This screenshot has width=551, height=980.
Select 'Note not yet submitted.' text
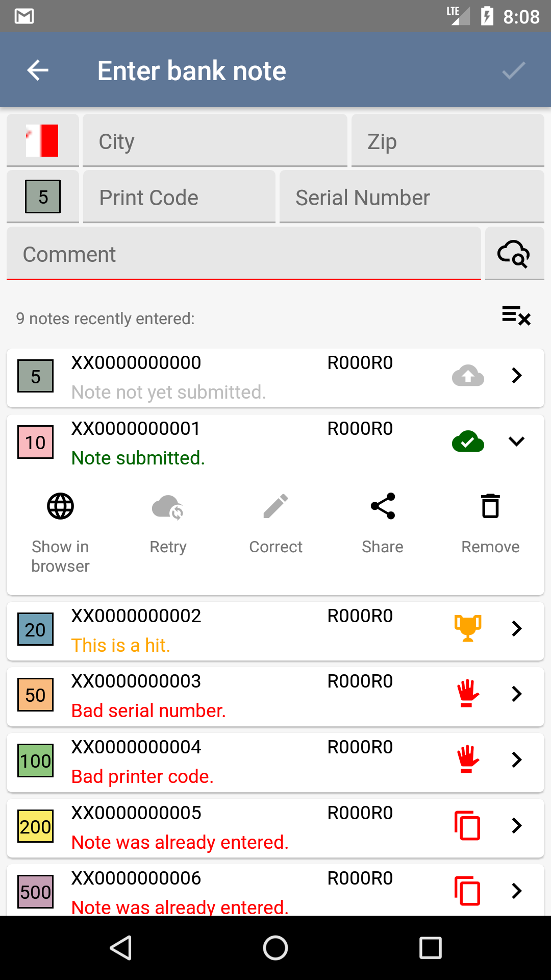(168, 392)
